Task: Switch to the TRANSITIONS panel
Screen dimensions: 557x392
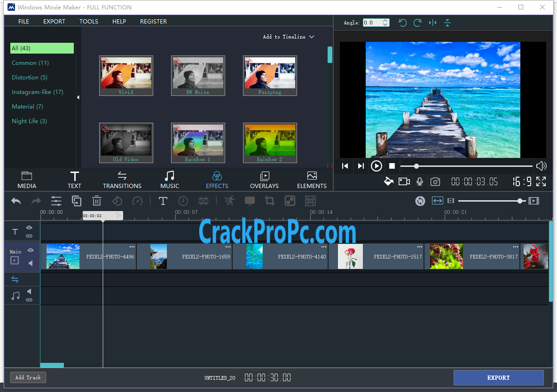Action: [x=122, y=180]
